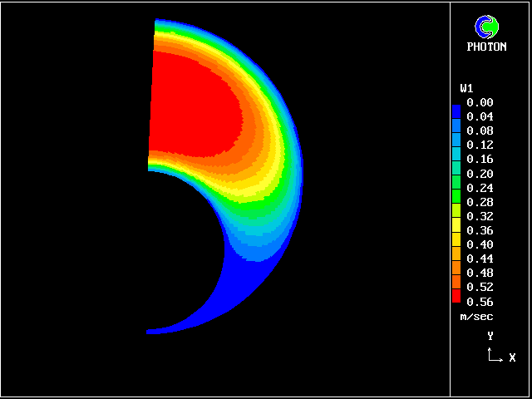532x399 pixels.
Task: Click the X axis label
Action: click(513, 358)
